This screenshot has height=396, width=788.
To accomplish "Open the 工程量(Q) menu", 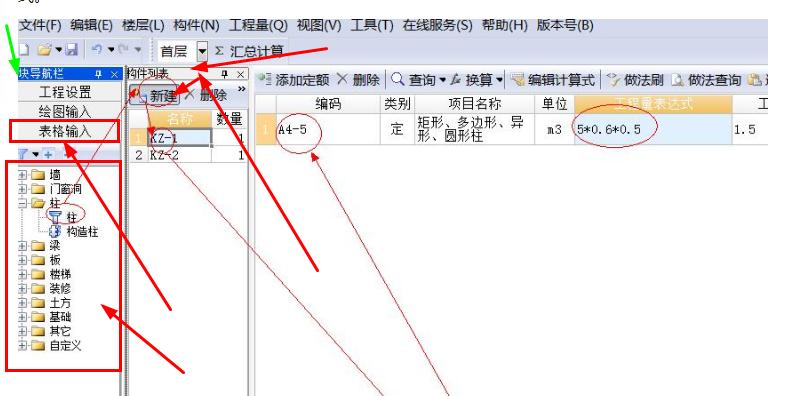I will click(x=258, y=25).
